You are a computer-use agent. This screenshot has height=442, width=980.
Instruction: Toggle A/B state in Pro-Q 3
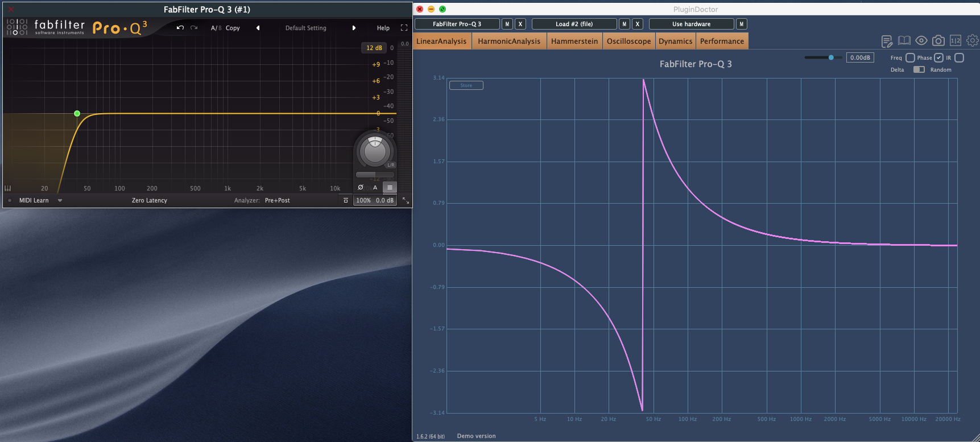point(216,28)
